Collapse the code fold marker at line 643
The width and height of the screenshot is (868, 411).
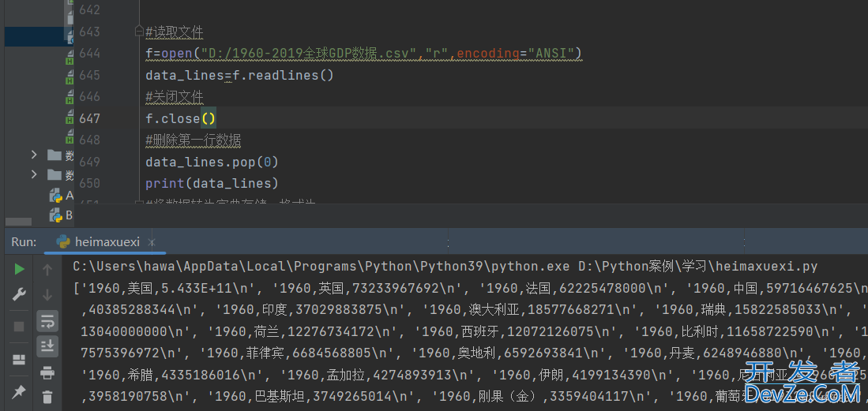(x=140, y=32)
